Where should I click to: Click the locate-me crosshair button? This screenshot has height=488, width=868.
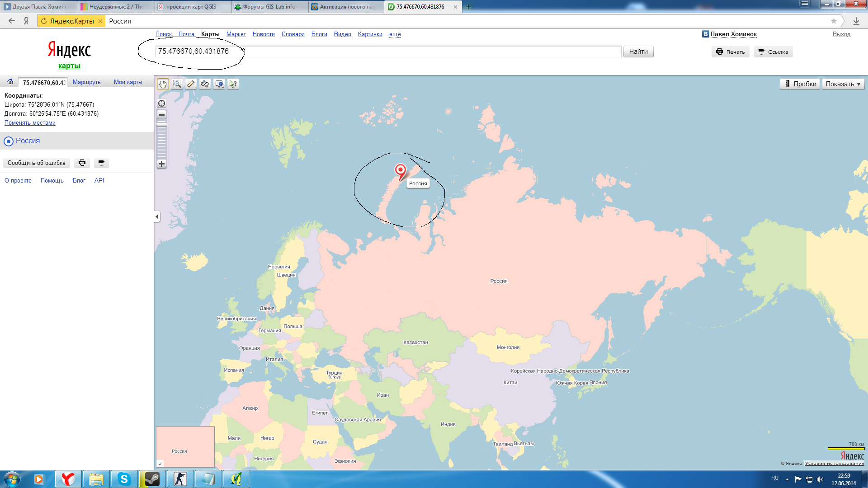click(x=161, y=103)
